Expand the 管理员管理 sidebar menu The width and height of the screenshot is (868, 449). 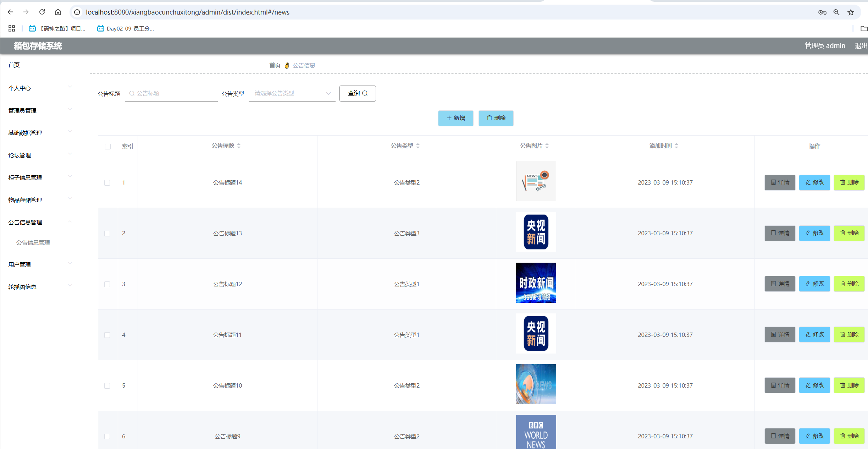coord(40,110)
